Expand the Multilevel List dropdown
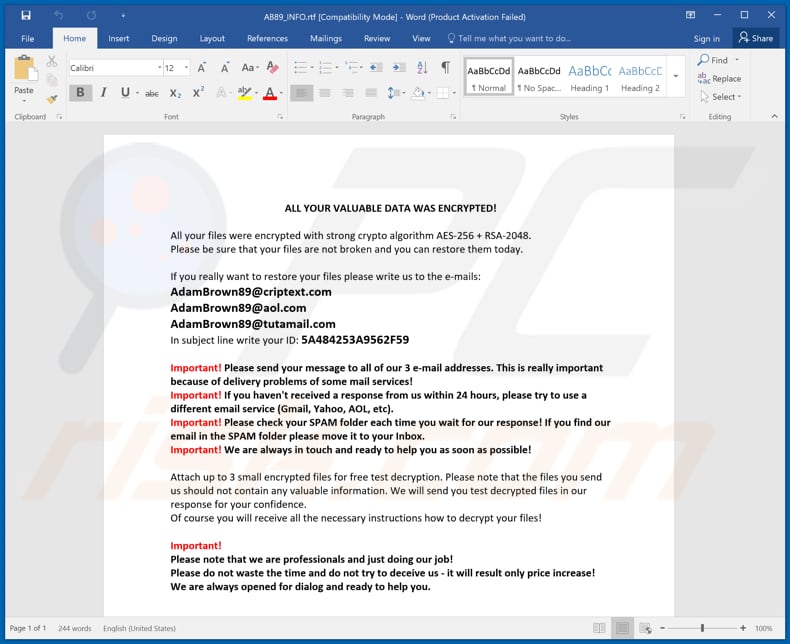 click(362, 68)
